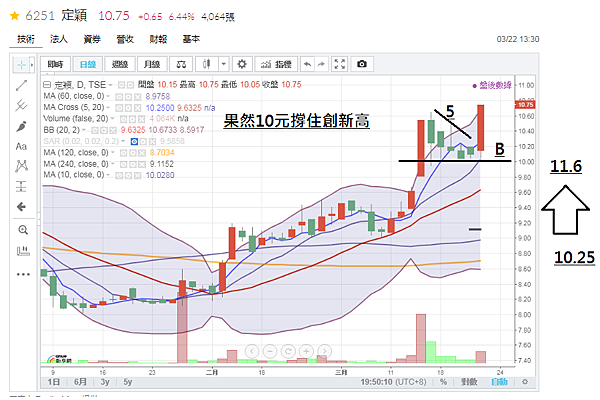This screenshot has height=400, width=600.
Task: Open the 財報 tab
Action: coord(158,39)
